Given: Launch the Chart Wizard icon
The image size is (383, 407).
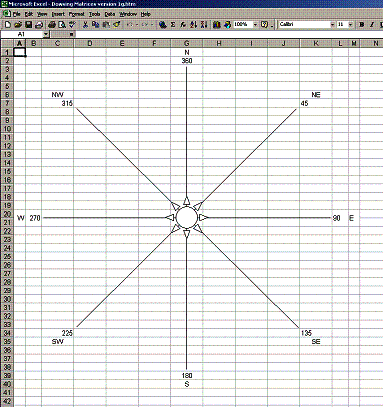Looking at the screenshot, I should tap(217, 24).
